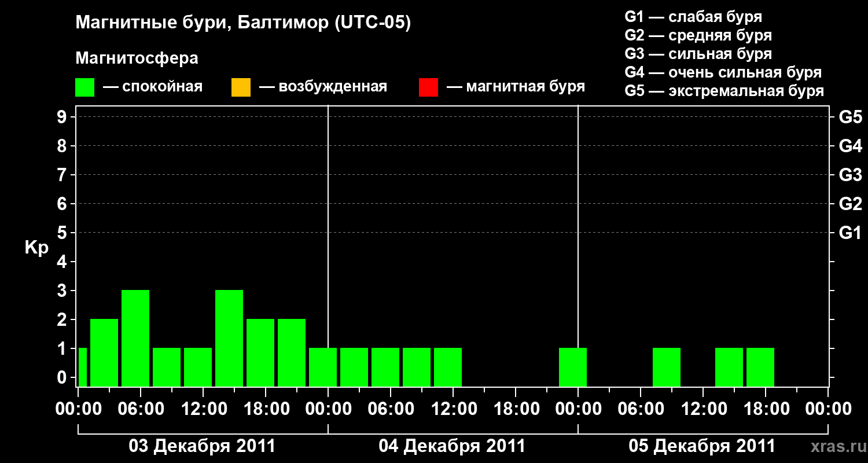Click legend line 'G4 — очень сильная буря'
The height and width of the screenshot is (463, 868).
click(723, 72)
